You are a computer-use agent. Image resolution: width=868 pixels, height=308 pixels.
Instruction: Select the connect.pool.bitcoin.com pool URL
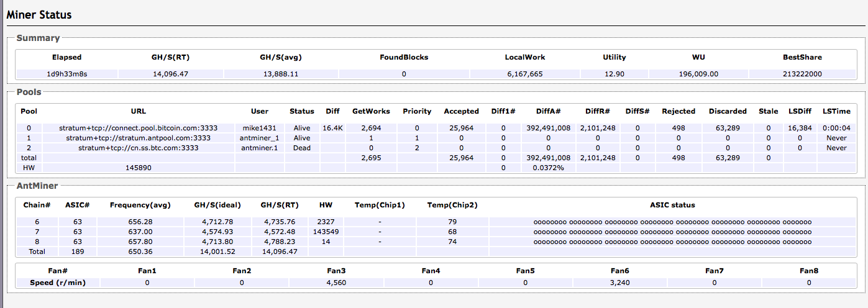pos(139,128)
